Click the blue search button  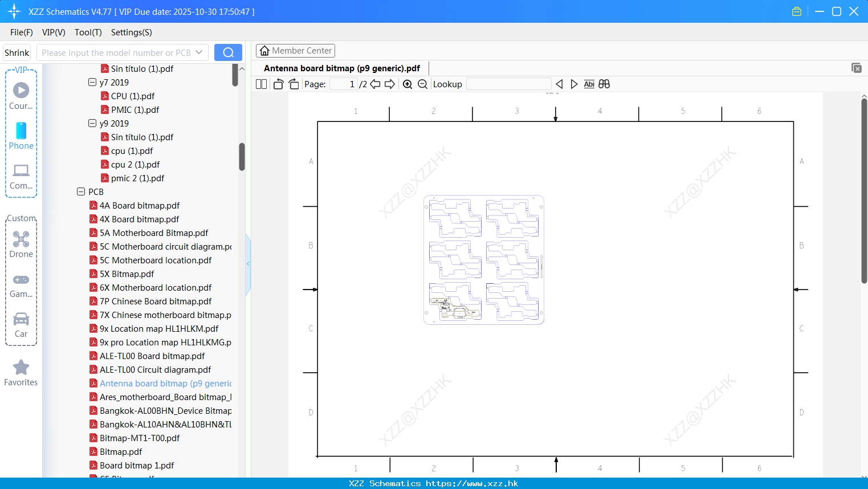(x=228, y=52)
